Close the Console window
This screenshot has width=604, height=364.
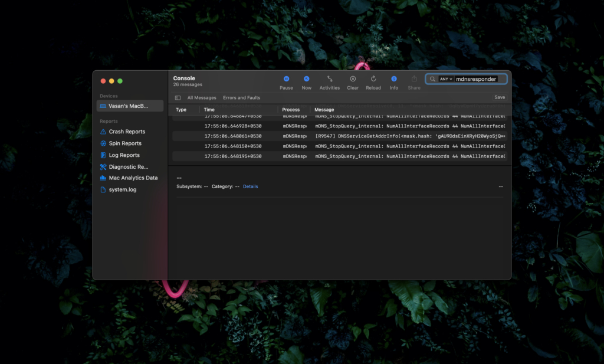click(x=103, y=81)
